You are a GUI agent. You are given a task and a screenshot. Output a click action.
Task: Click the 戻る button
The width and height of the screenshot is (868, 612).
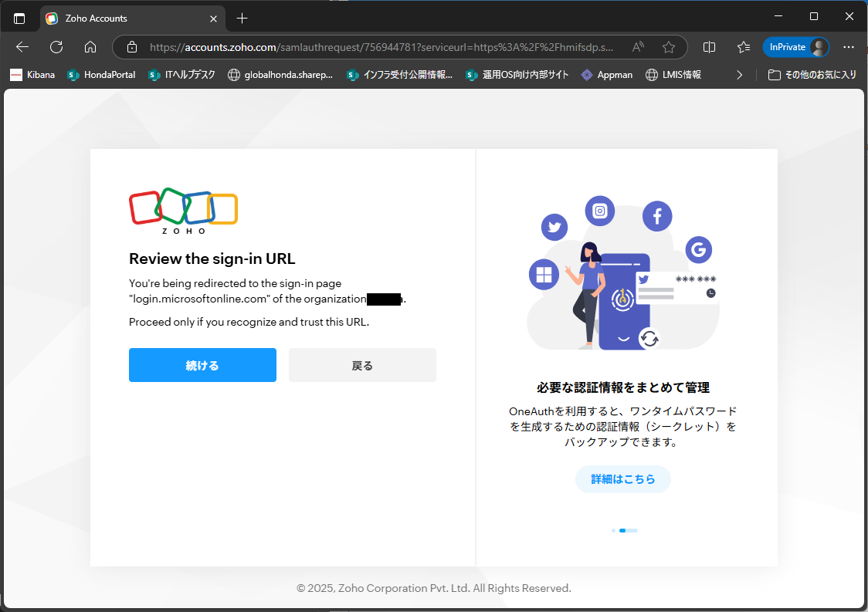click(362, 365)
